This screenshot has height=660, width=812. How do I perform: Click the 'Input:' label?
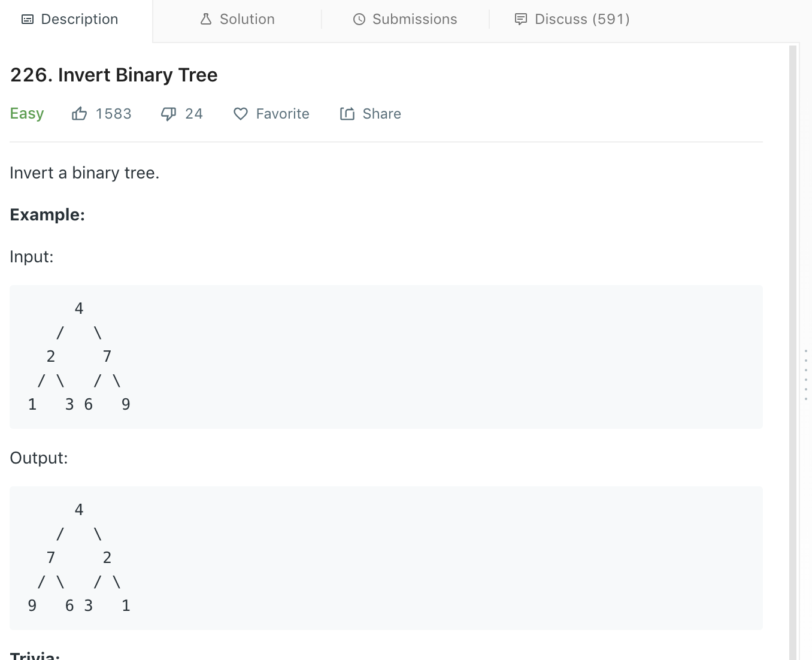tap(32, 257)
